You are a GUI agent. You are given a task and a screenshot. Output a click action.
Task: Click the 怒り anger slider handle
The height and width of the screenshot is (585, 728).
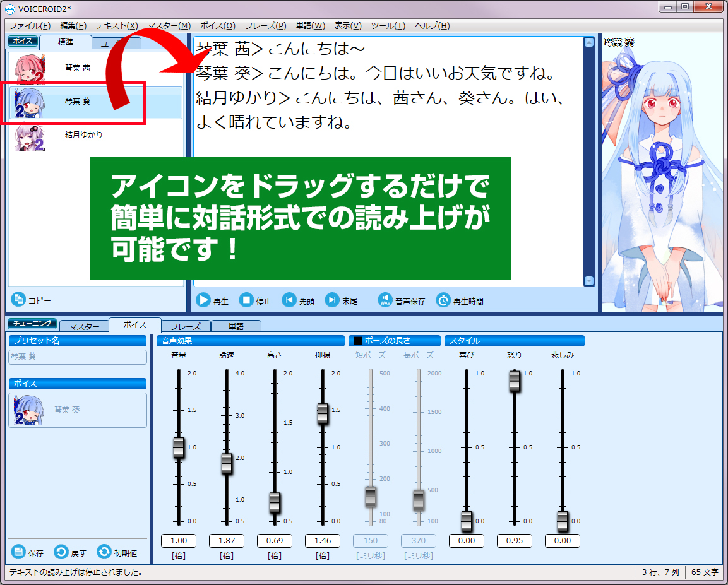tap(515, 381)
